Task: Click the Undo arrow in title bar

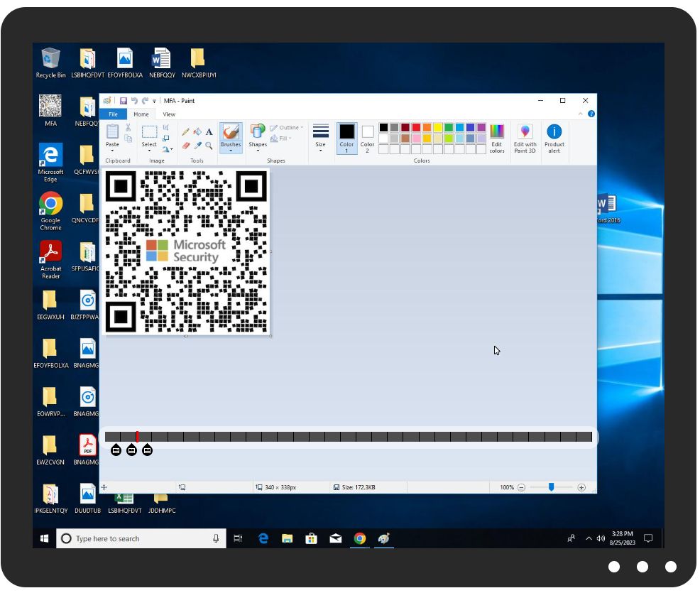Action: point(134,101)
